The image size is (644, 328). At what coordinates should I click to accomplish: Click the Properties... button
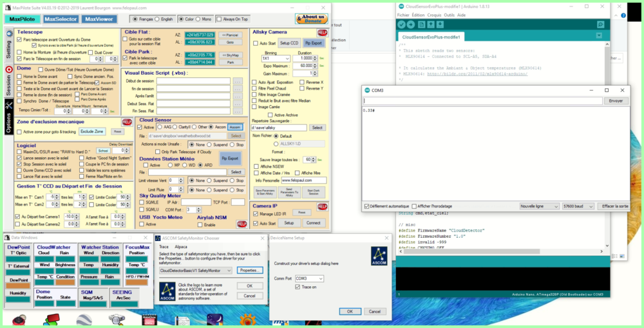(x=250, y=271)
